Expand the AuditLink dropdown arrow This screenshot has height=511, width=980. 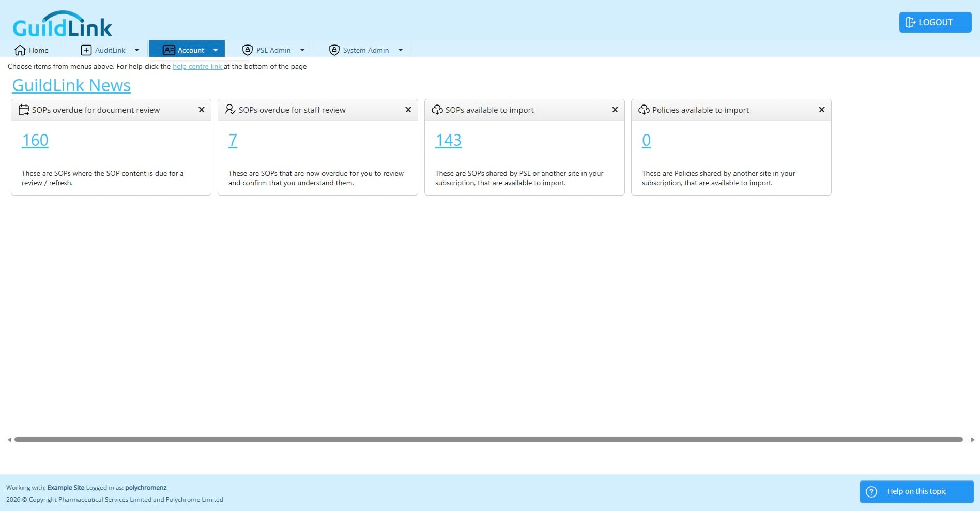pyautogui.click(x=137, y=50)
